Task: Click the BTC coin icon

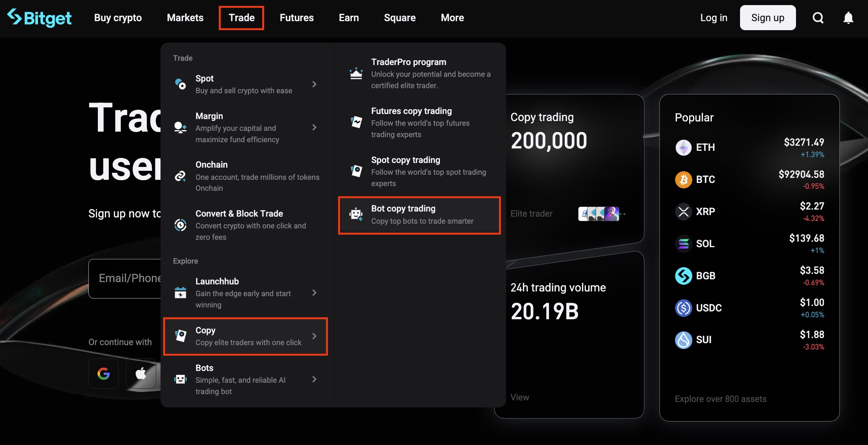Action: 684,179
